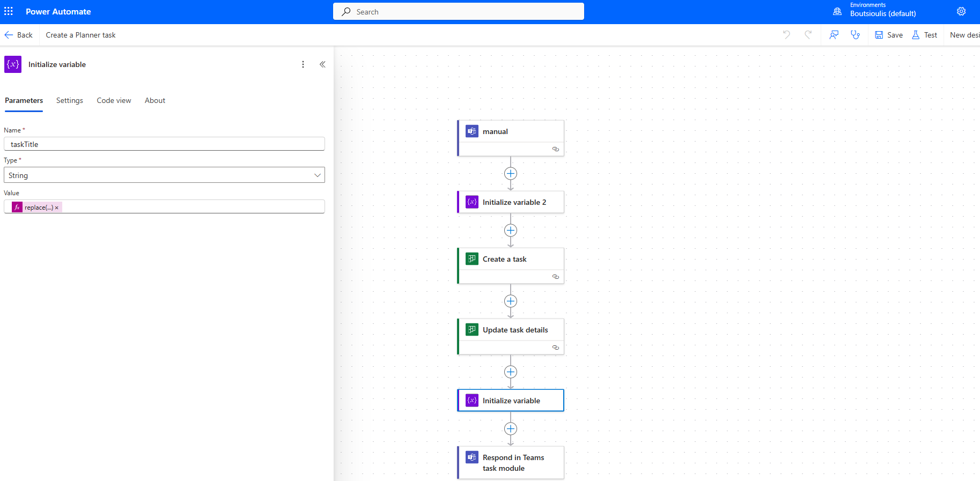Viewport: 980px width, 481px height.
Task: Click the variable icon on Initialize variable 2
Action: point(472,202)
